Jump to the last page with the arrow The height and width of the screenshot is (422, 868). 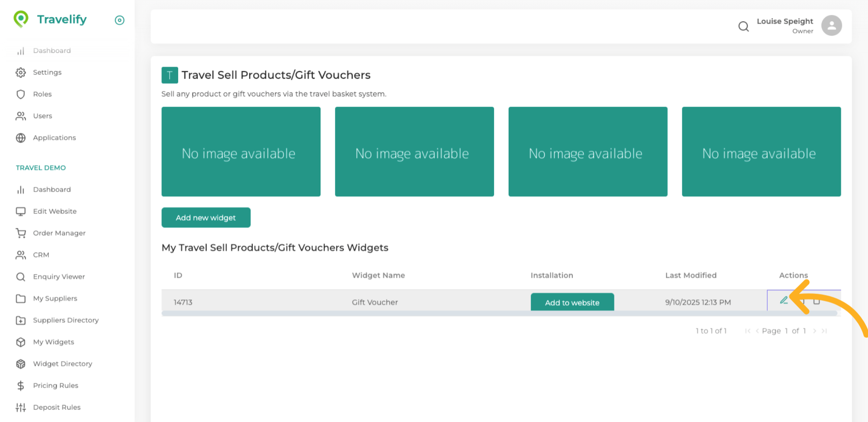(825, 331)
